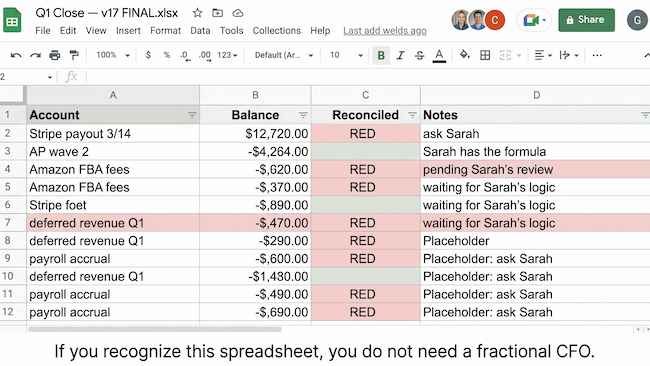Click the Share button
The image size is (650, 366).
tap(586, 20)
